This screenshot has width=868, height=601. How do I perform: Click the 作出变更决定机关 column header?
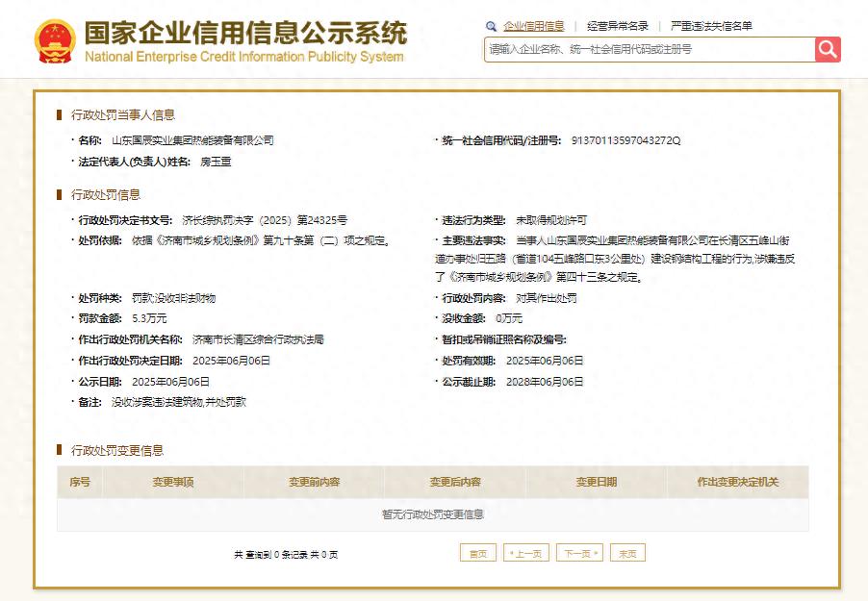(738, 482)
